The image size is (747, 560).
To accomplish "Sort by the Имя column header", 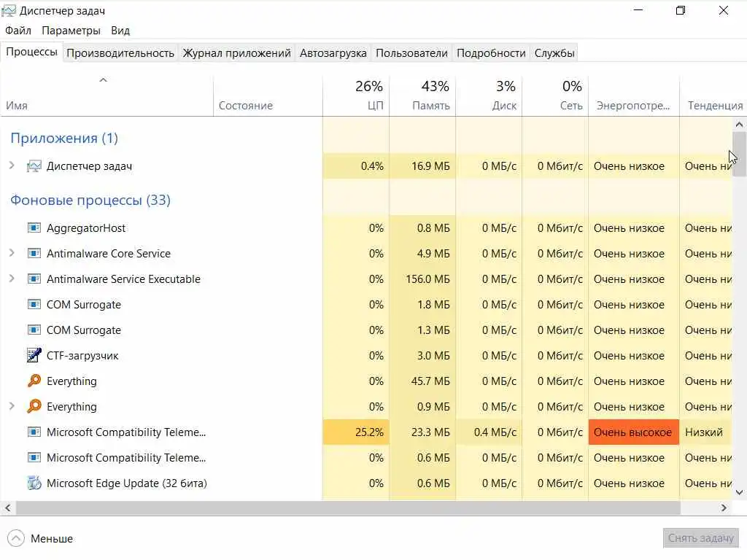I will coord(107,96).
